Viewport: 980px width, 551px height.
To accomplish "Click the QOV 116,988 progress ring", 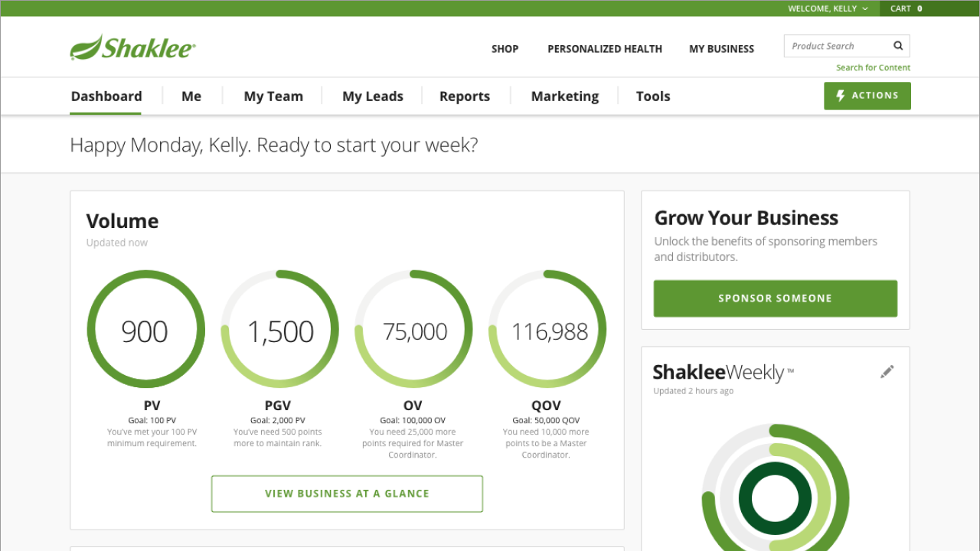I will click(x=548, y=330).
